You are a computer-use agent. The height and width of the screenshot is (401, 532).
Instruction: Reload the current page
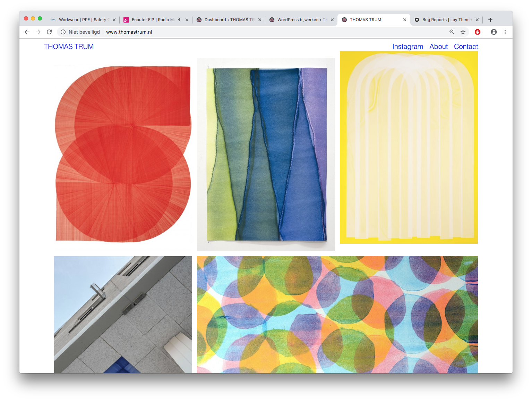coord(49,32)
